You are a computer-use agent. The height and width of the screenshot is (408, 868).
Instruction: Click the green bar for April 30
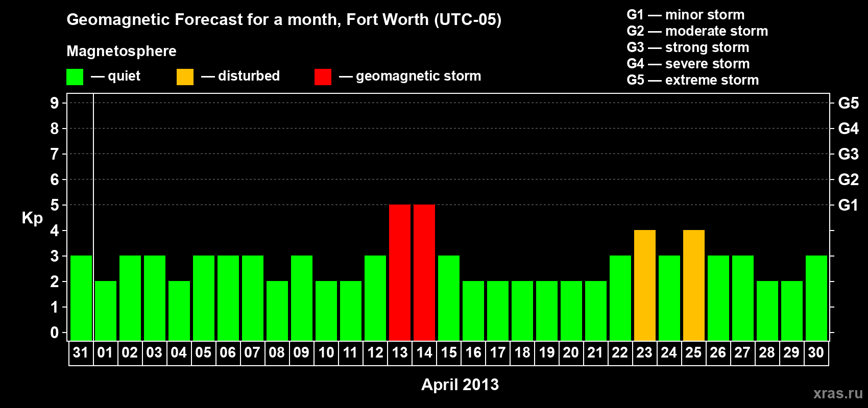(816, 298)
